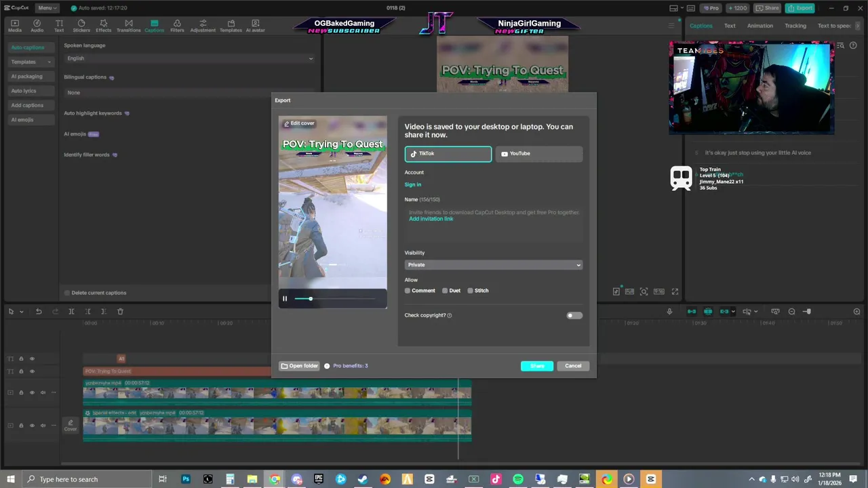Screen dimensions: 868x488
Task: Click the Photoshop icon in taskbar
Action: click(x=185, y=479)
